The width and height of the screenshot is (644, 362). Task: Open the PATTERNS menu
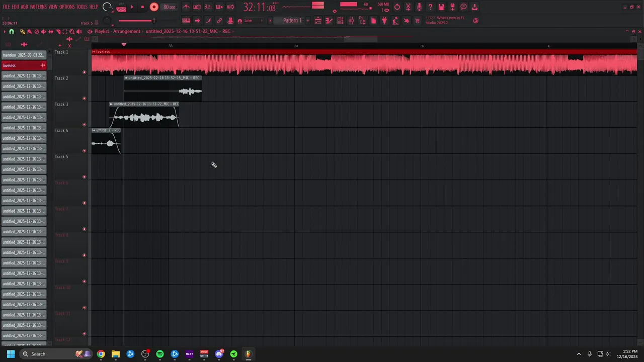(38, 7)
